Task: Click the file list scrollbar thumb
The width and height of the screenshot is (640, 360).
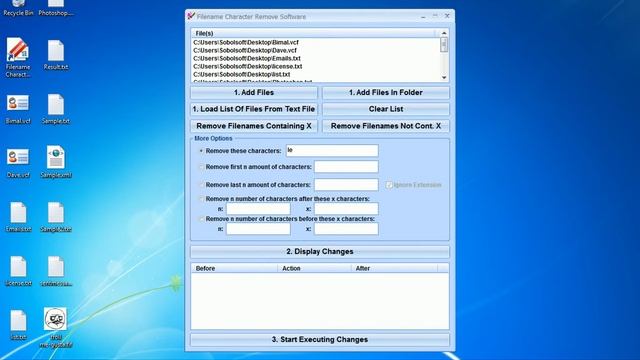Action: coord(444,44)
